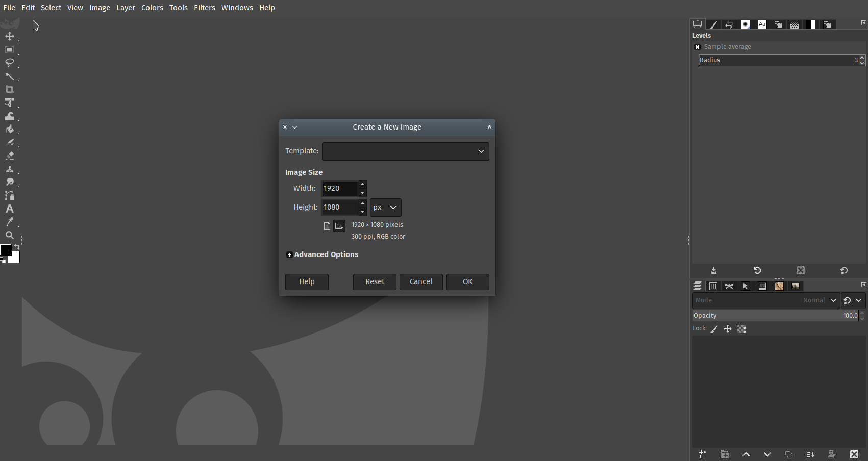
Task: Adjust the layer Opacity slider
Action: coord(776,316)
